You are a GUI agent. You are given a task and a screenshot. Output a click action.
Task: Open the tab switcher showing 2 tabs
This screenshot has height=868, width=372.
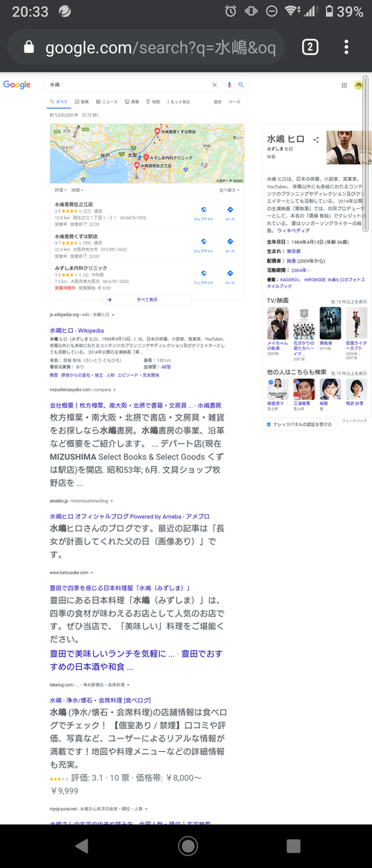pos(310,47)
